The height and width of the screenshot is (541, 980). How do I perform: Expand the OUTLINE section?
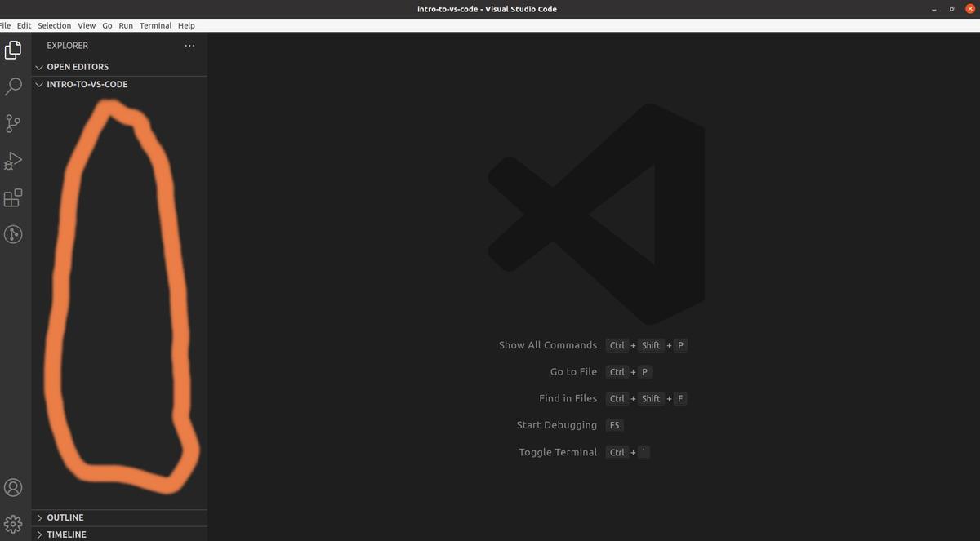[65, 517]
